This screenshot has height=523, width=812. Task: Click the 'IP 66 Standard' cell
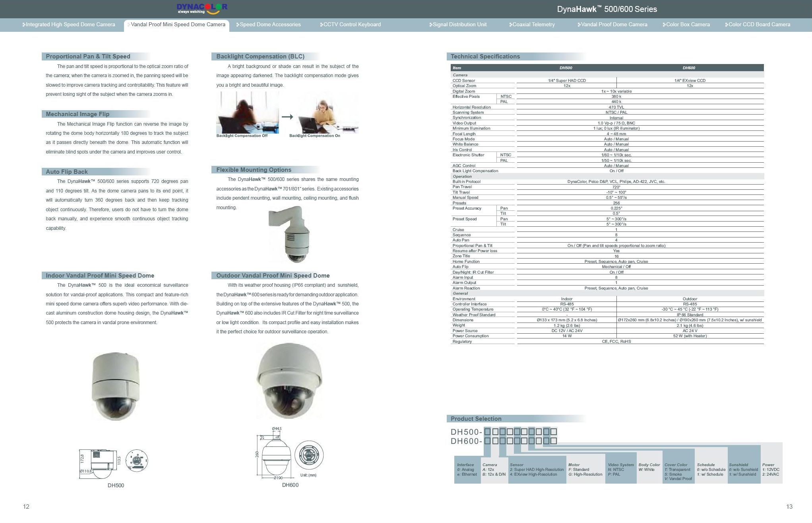point(690,315)
